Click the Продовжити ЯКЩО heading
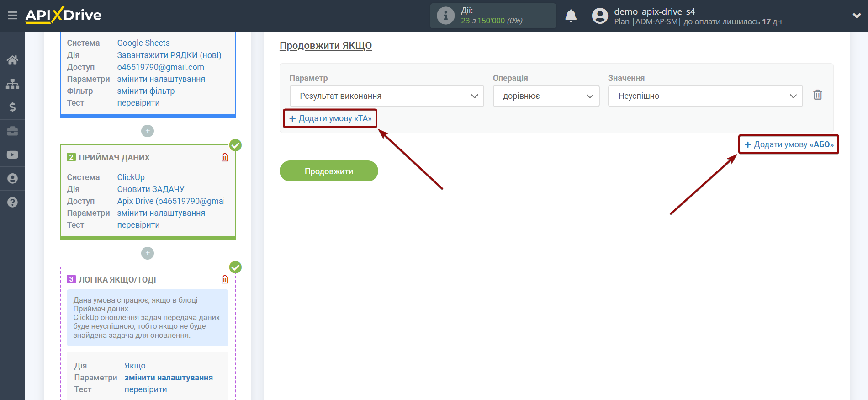868x400 pixels. click(x=326, y=46)
